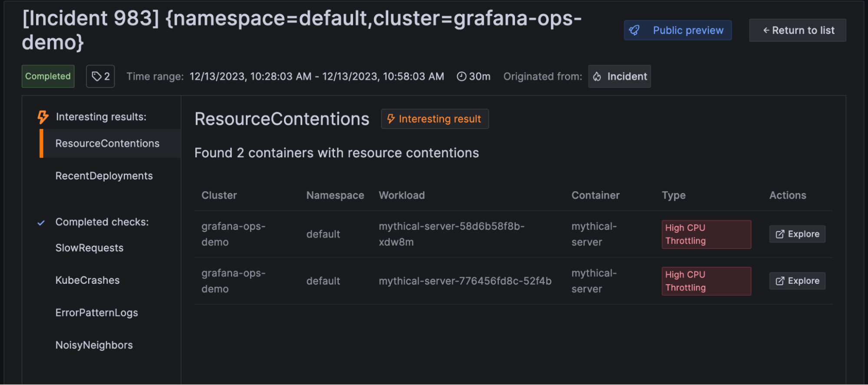The height and width of the screenshot is (385, 868).
Task: Click High CPU Throttling tag for xdw8m workload
Action: point(706,234)
